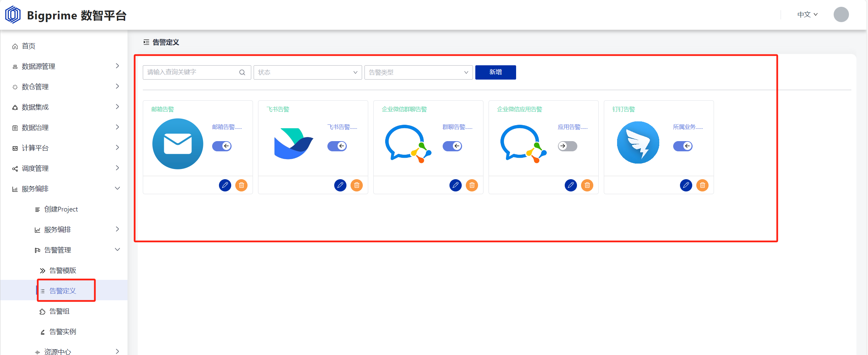Click the 新增 button

click(495, 72)
